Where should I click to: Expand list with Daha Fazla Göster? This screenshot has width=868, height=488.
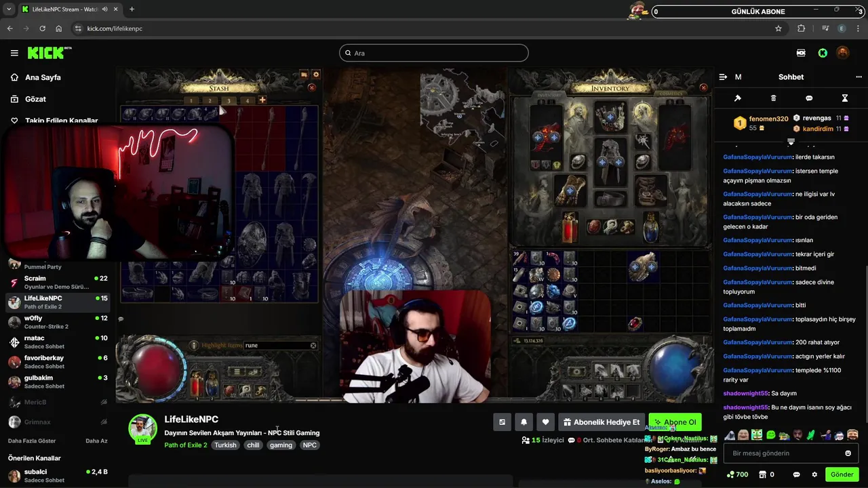32,441
